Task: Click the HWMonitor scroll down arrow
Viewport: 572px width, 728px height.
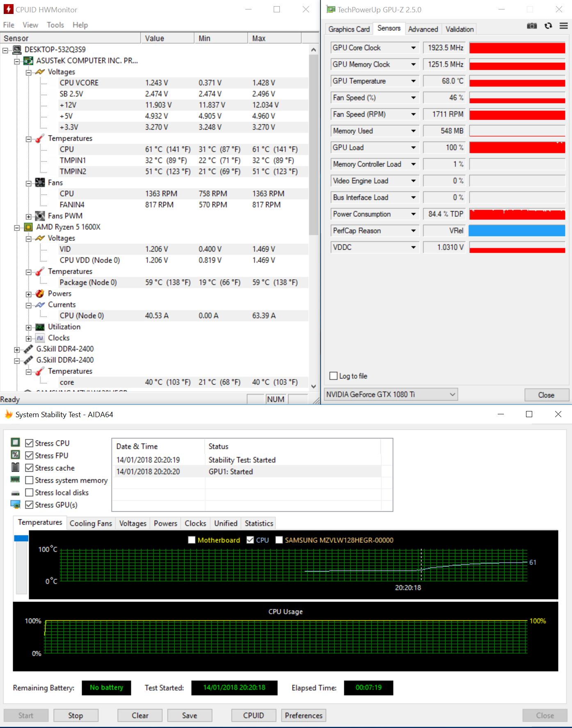Action: tap(313, 386)
